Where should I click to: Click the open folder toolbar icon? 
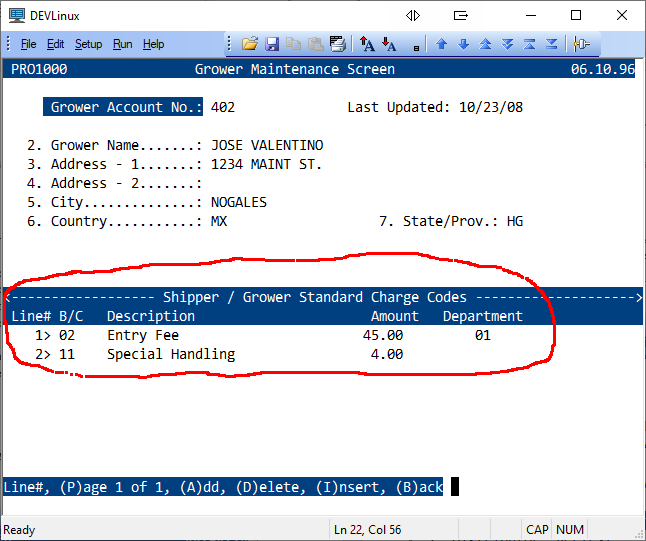[x=250, y=44]
